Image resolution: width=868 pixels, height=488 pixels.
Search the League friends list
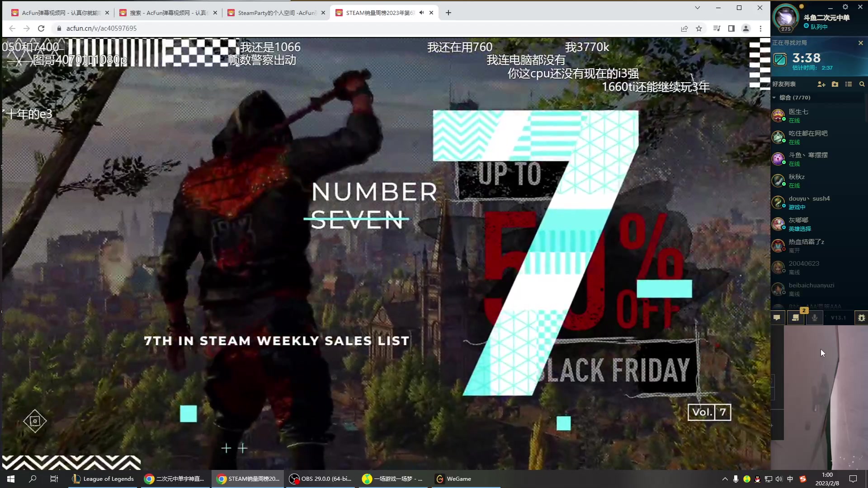[862, 84]
